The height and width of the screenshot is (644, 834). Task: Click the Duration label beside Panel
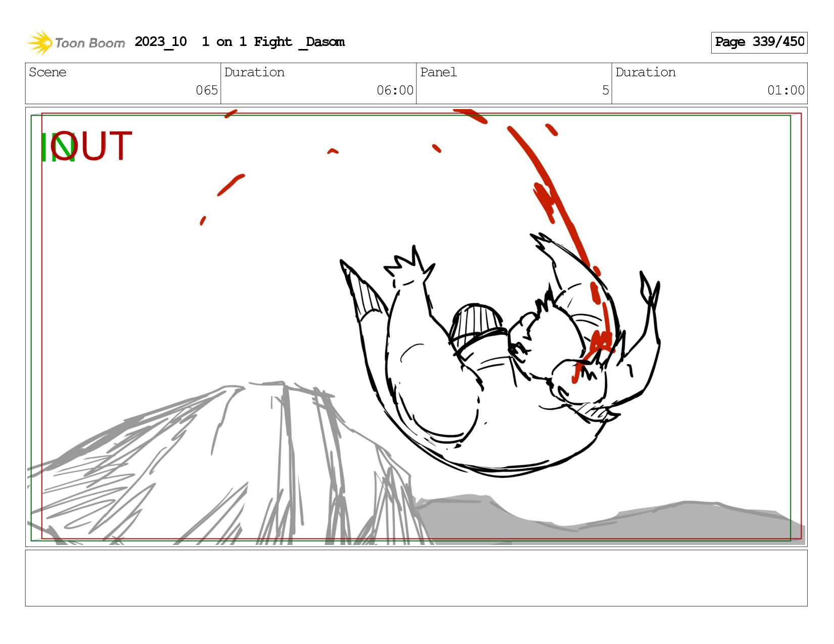point(645,72)
